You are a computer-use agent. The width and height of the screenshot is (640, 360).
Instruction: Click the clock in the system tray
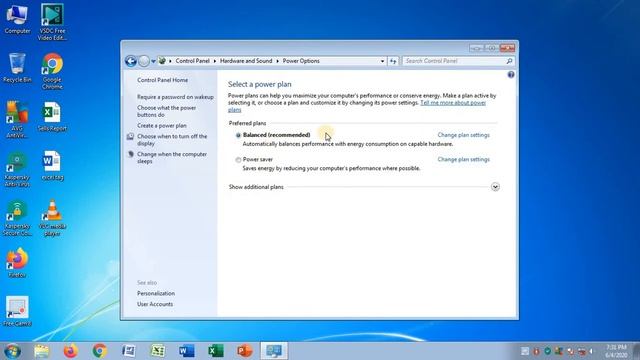click(x=616, y=351)
